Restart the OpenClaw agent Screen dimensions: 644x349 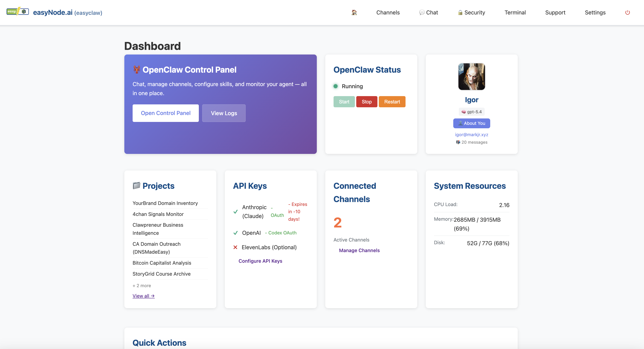[392, 102]
